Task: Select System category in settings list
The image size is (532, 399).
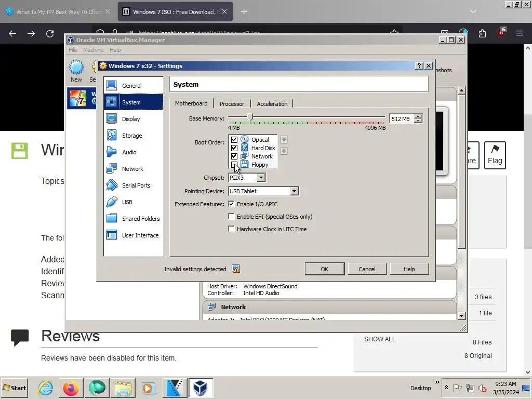Action: 134,102
